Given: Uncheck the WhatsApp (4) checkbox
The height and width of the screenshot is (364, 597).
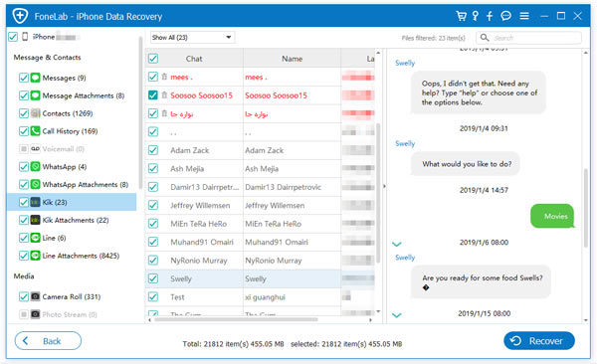Looking at the screenshot, I should tap(24, 166).
